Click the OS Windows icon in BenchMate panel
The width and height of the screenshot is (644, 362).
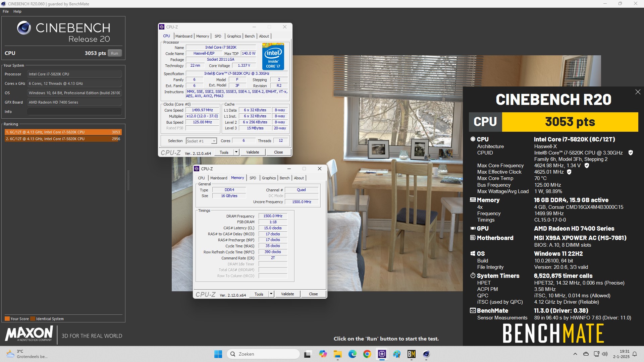click(x=473, y=253)
